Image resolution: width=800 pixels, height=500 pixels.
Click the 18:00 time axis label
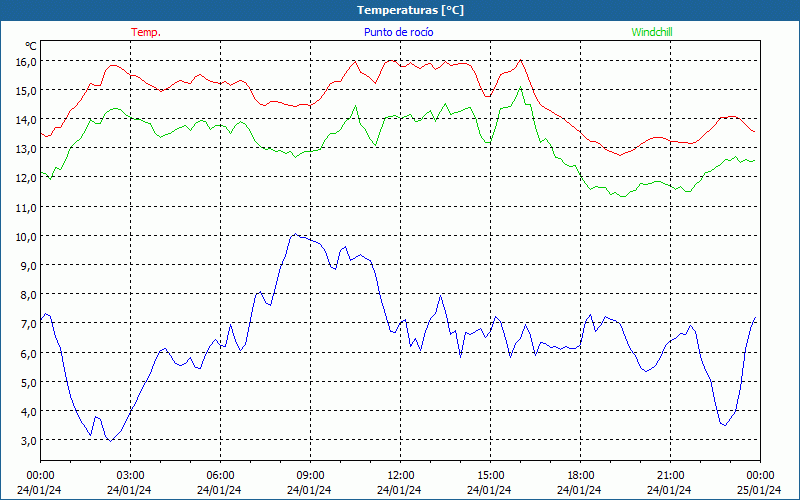[580, 476]
